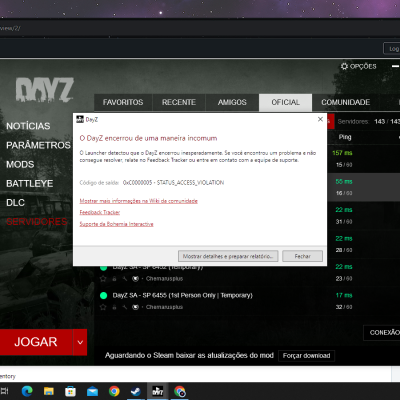The width and height of the screenshot is (400, 400).
Task: Open the Mail app on the taskbar
Action: [92, 391]
